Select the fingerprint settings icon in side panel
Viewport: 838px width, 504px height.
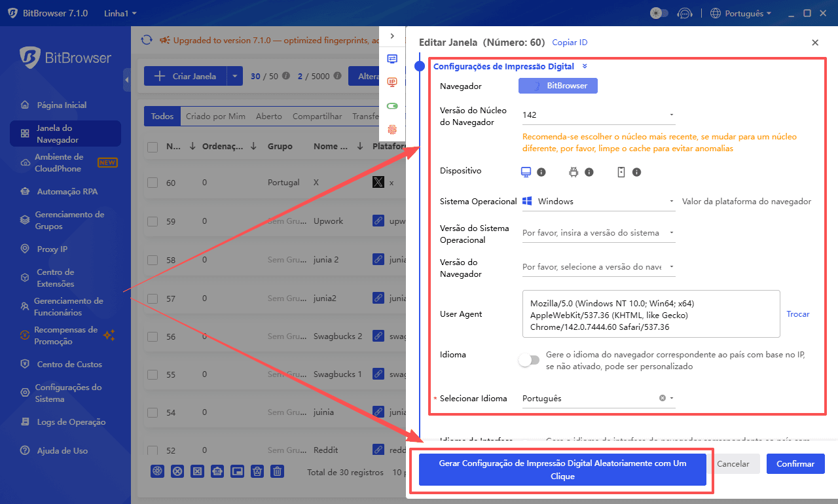point(392,130)
